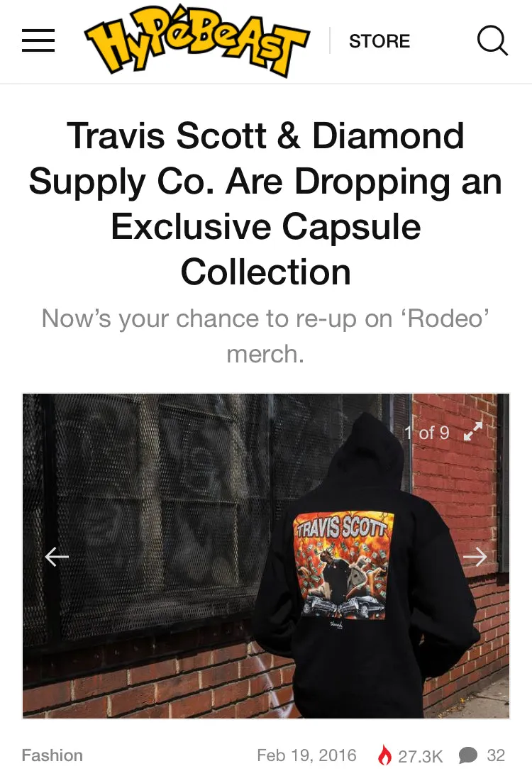Click the Travis Scott graphic on hoodie
This screenshot has width=532, height=771.
pyautogui.click(x=345, y=565)
